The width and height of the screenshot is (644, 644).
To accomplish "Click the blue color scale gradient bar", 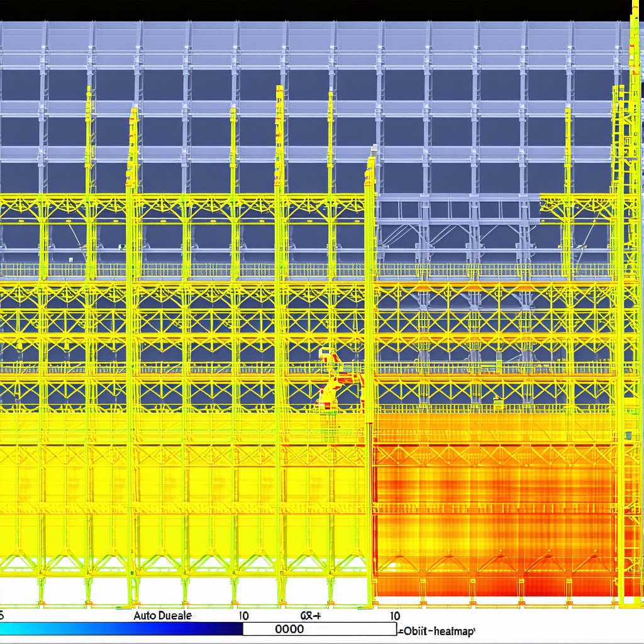I will tap(121, 629).
